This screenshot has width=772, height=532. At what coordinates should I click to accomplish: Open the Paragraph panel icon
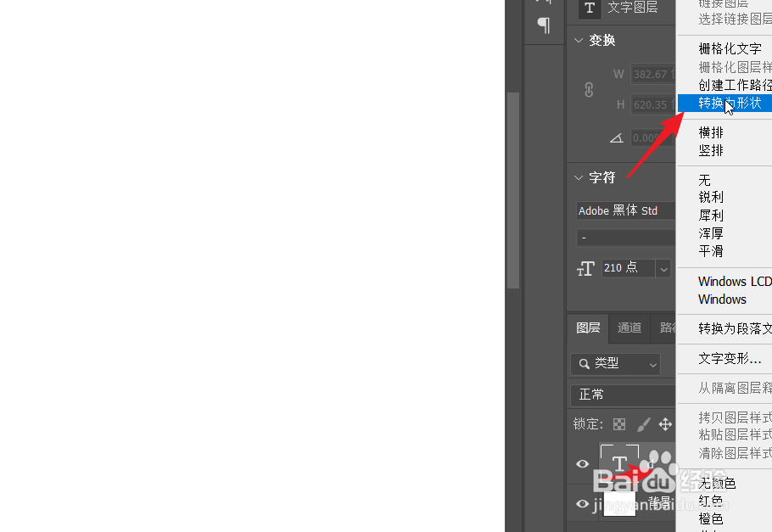click(544, 25)
